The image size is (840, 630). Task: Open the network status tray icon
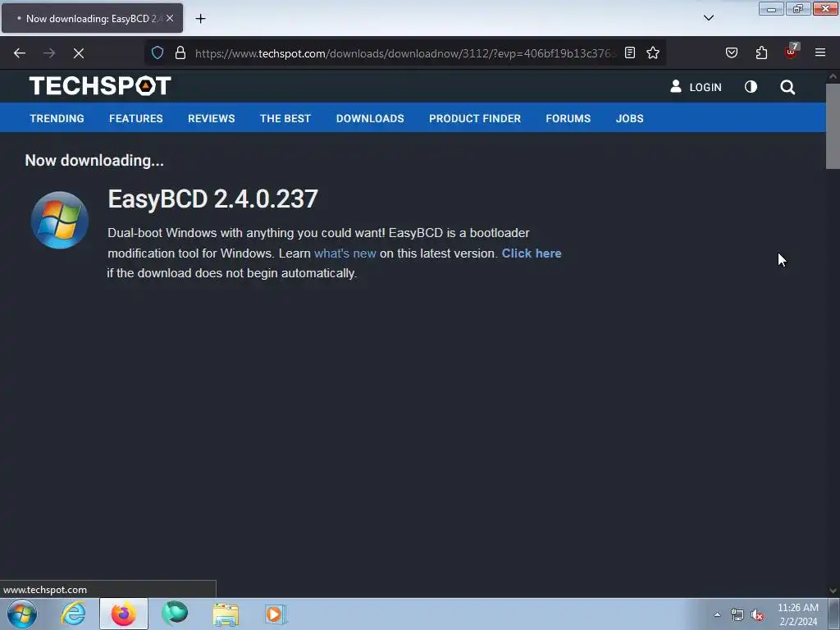(x=737, y=614)
